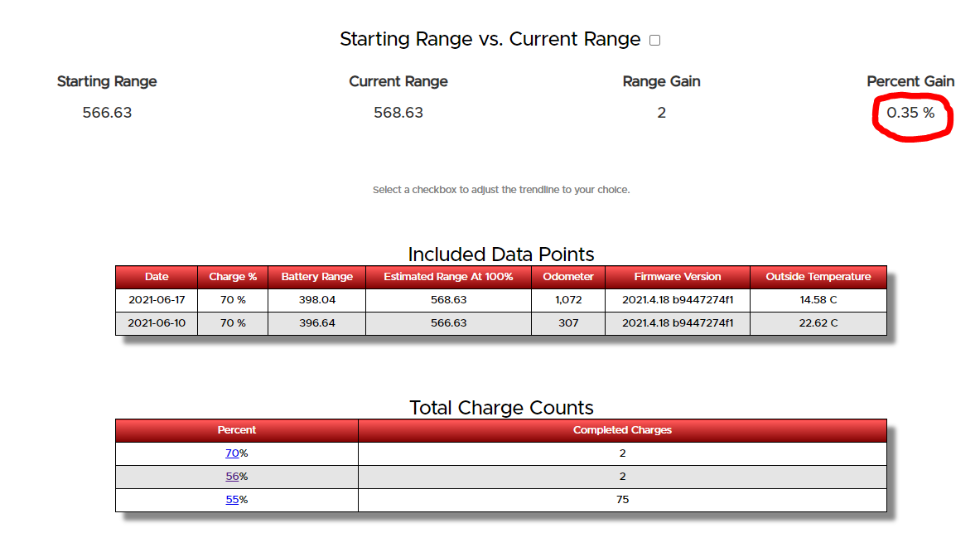Select the 307 odometer cell

pos(568,323)
